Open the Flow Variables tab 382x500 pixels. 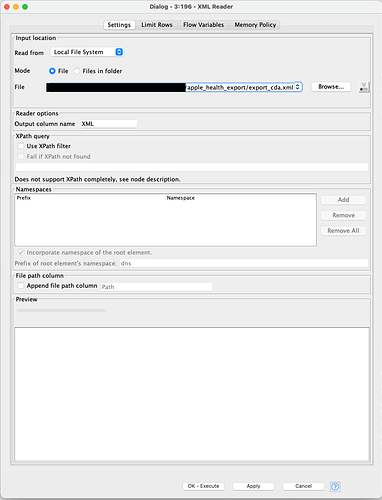(203, 25)
